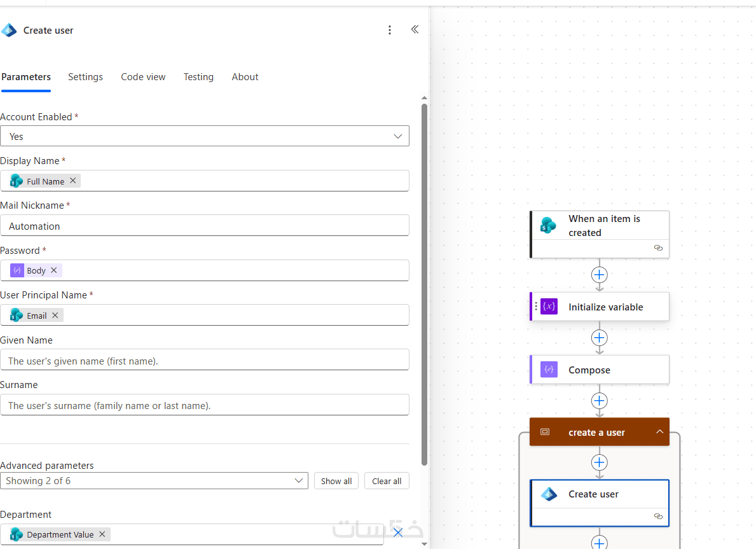Remove the Body token from Password
The height and width of the screenshot is (549, 756).
pos(54,270)
